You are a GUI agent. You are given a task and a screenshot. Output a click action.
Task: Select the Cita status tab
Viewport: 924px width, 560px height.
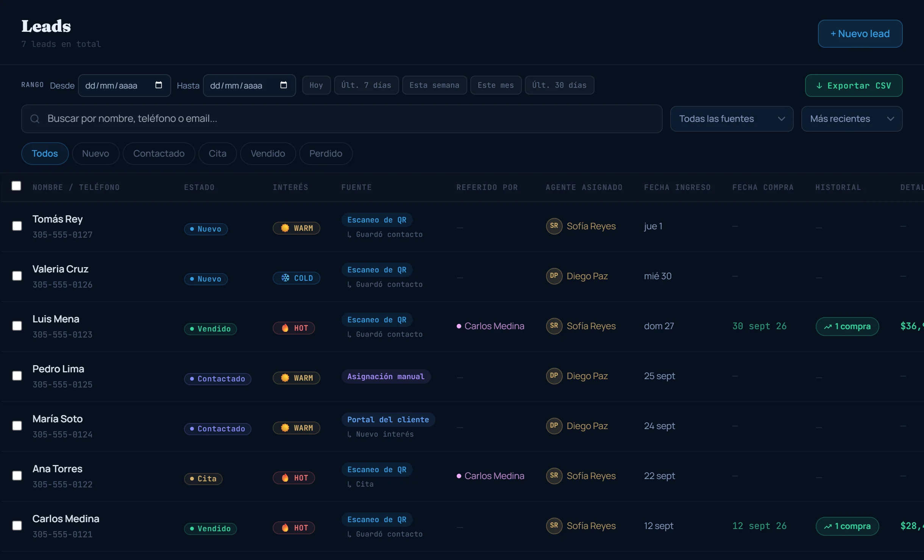click(217, 154)
